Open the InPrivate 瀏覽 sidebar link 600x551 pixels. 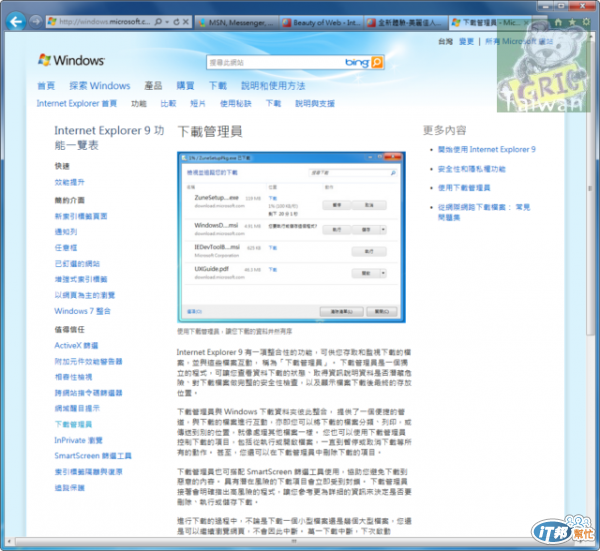tap(78, 440)
